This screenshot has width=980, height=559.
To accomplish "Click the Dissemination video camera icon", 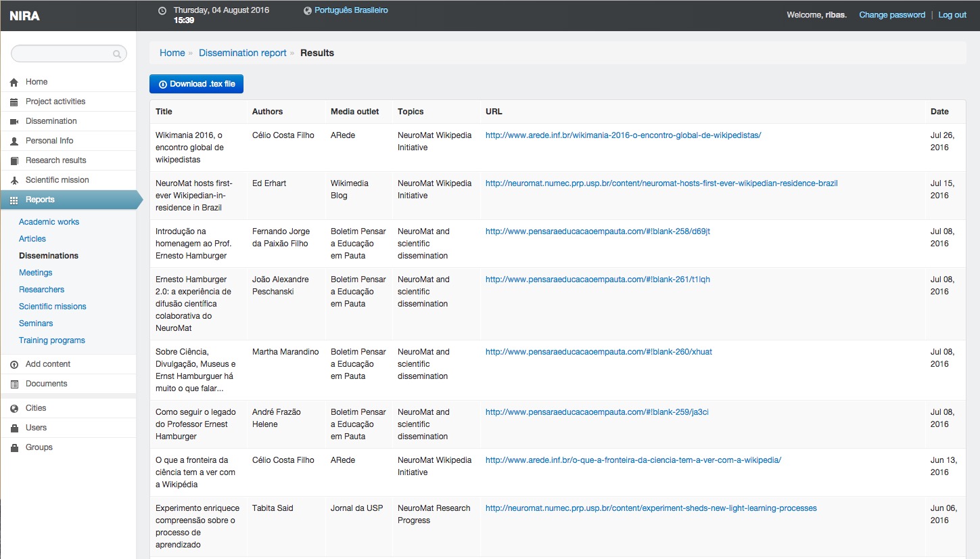I will (x=14, y=122).
